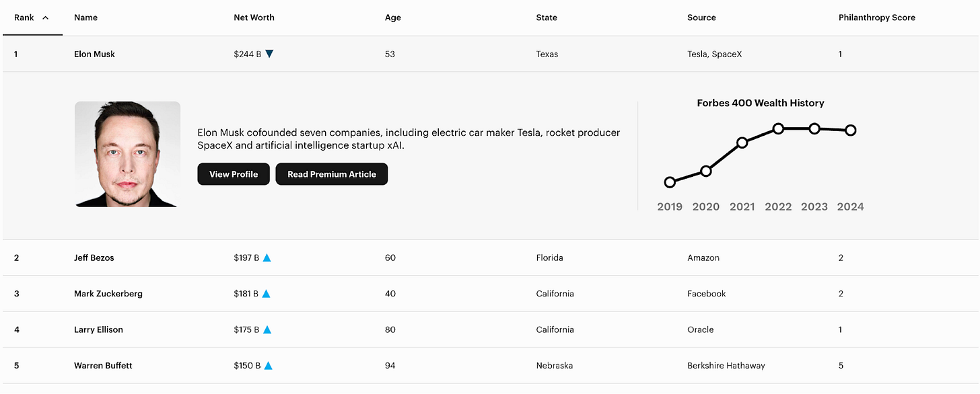The height and width of the screenshot is (394, 980).
Task: Expand the Jeff Bezos row
Action: [x=94, y=258]
